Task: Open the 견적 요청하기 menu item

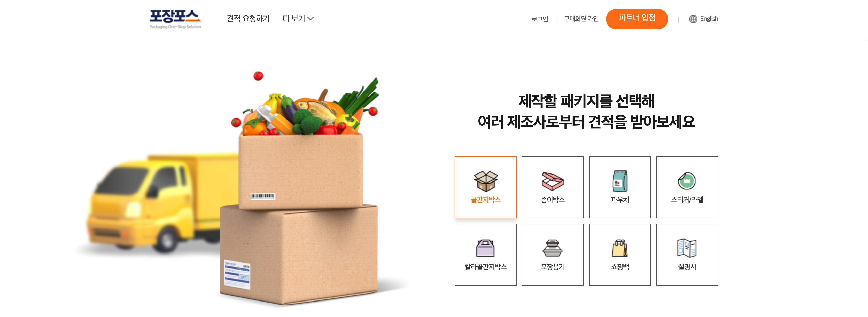Action: [248, 19]
